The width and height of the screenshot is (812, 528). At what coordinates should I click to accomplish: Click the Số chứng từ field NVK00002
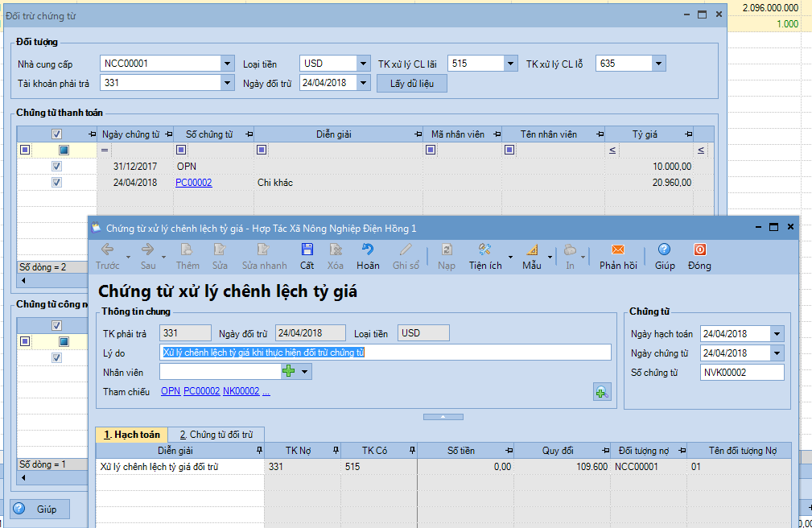pos(742,373)
